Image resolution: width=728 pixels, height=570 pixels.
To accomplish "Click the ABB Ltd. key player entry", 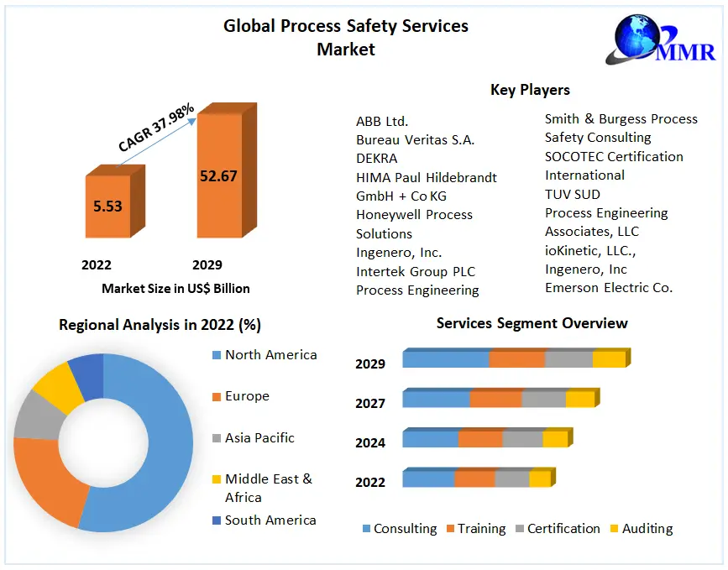I will (x=382, y=121).
